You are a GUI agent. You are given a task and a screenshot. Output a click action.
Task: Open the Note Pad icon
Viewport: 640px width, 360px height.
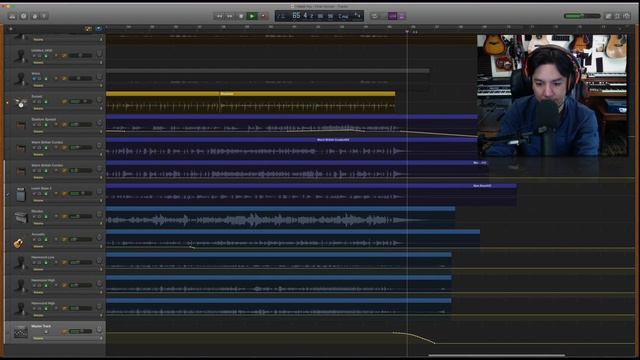pyautogui.click(x=608, y=16)
